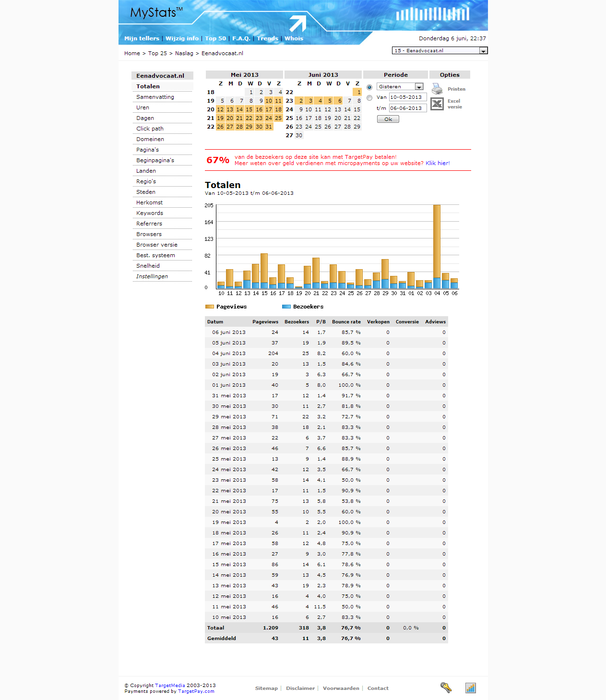Image resolution: width=606 pixels, height=700 pixels.
Task: Click the Home breadcrumb link
Action: click(x=132, y=53)
